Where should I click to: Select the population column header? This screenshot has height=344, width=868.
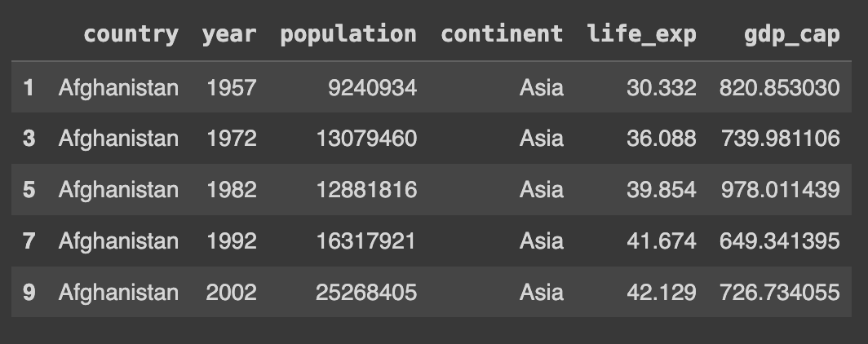click(348, 34)
